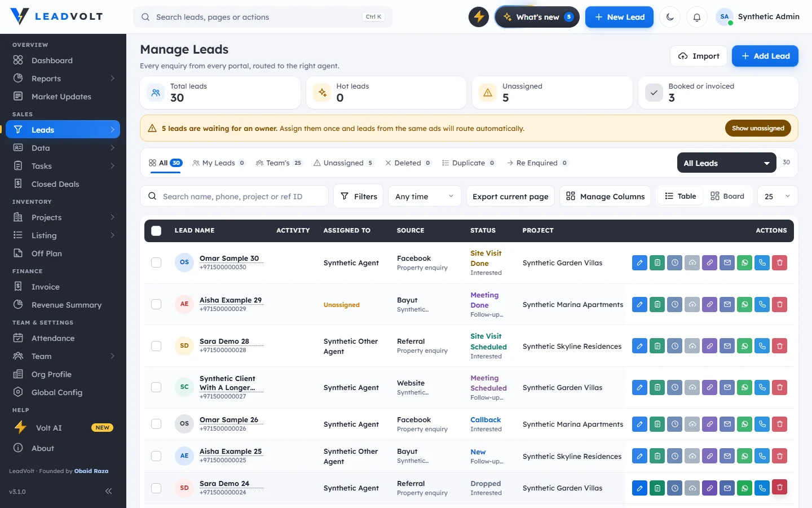
Task: Select the My Leads tab
Action: 219,163
